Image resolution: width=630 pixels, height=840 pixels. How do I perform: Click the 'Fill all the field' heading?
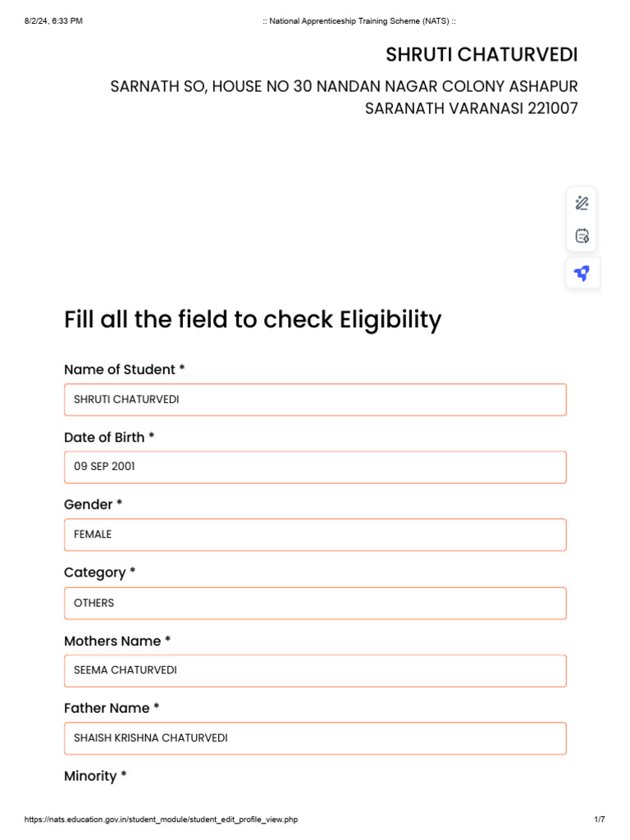pos(253,319)
